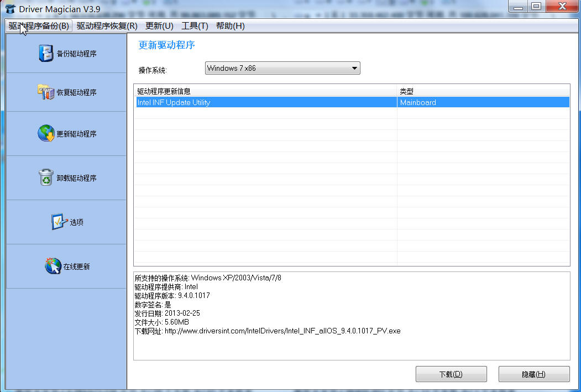Click the driver provider Intel line
This screenshot has width=581, height=392.
click(x=166, y=286)
